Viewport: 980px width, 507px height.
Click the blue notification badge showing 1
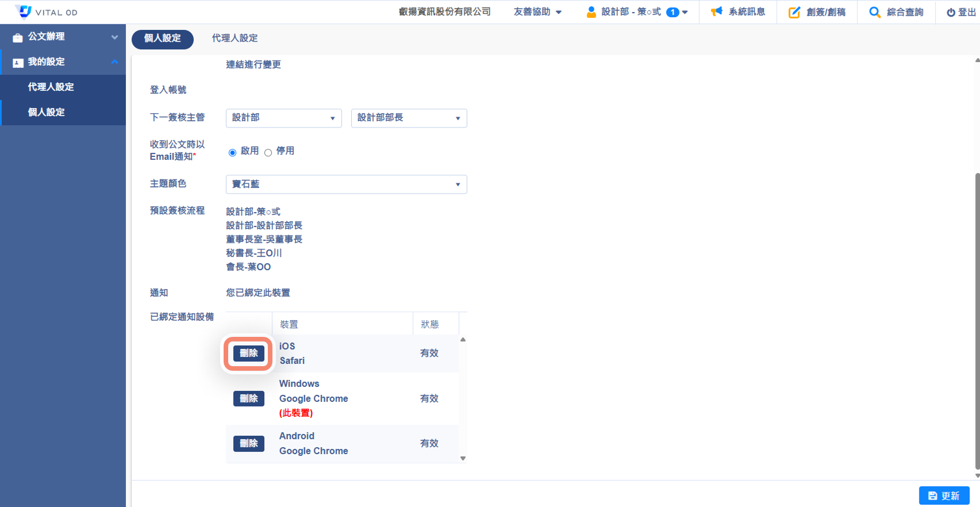(672, 12)
